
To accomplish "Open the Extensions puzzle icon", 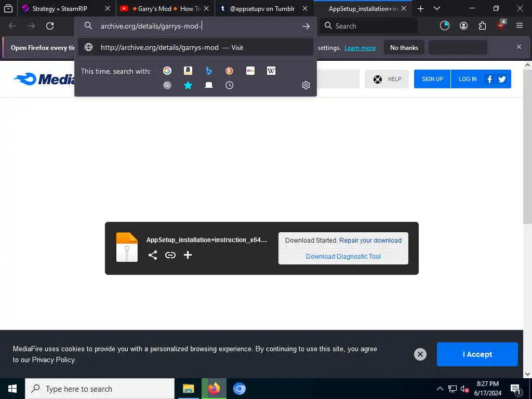I will coord(482,26).
